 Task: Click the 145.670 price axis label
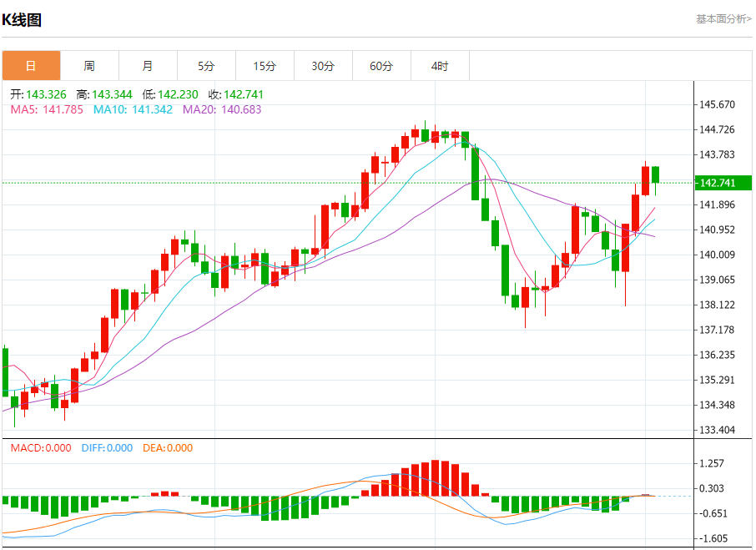717,104
